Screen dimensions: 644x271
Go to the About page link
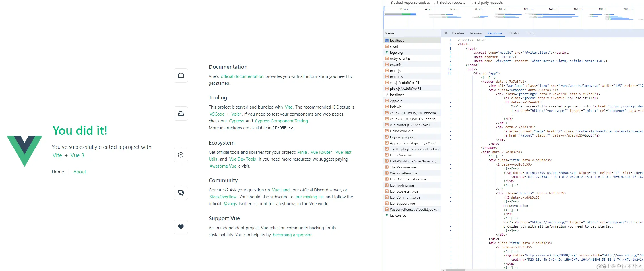click(x=79, y=172)
